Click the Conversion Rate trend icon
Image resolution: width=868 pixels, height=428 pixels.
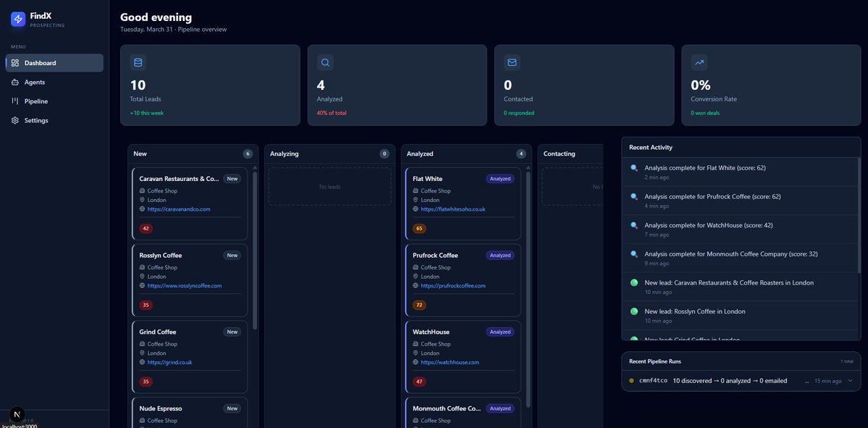(699, 62)
